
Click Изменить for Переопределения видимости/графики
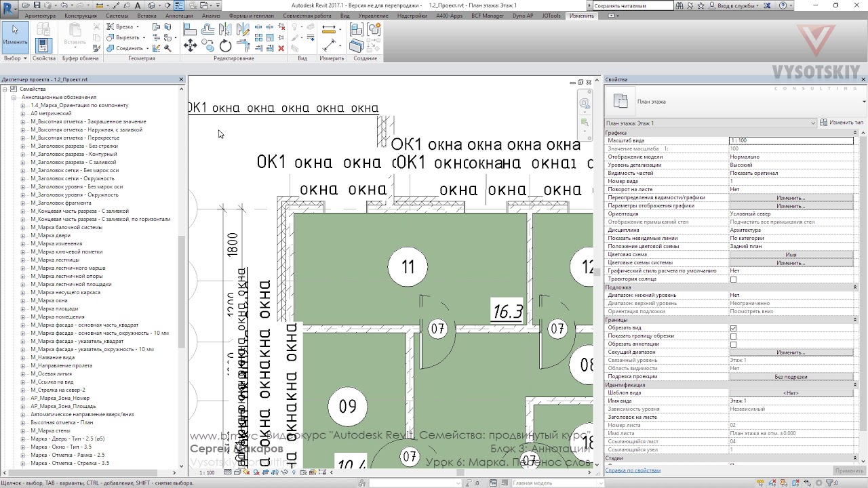791,198
